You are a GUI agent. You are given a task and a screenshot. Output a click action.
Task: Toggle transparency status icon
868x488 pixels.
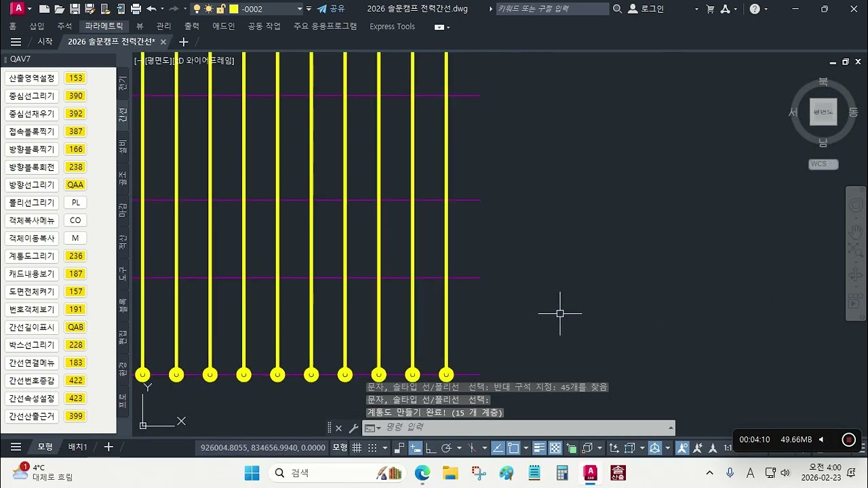(x=555, y=448)
